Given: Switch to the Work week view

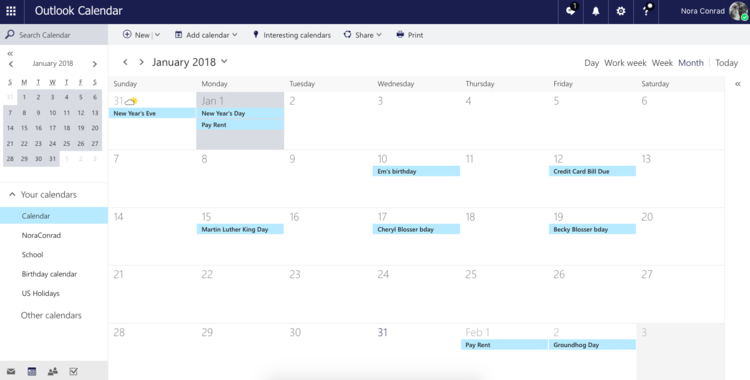Looking at the screenshot, I should 625,63.
